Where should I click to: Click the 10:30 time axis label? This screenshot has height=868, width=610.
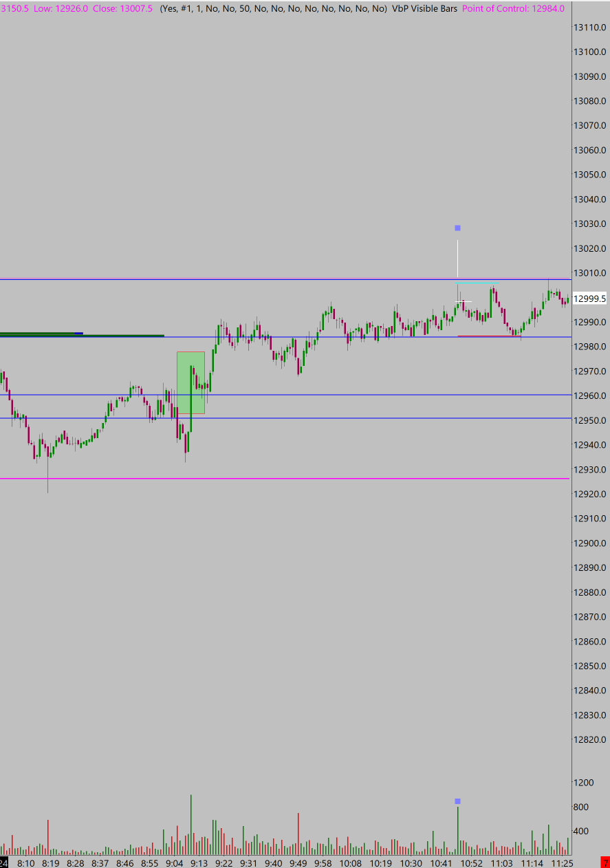(411, 862)
